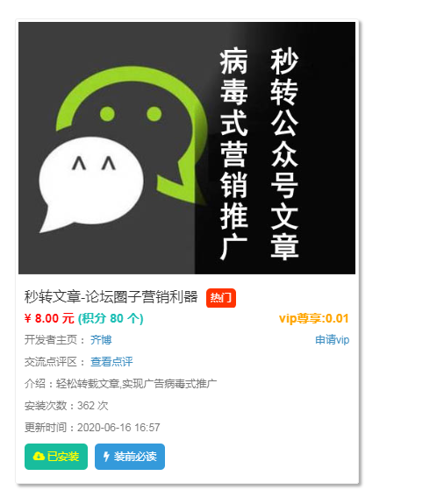
Task: Click the 积分 80 个 points text
Action: point(111,318)
